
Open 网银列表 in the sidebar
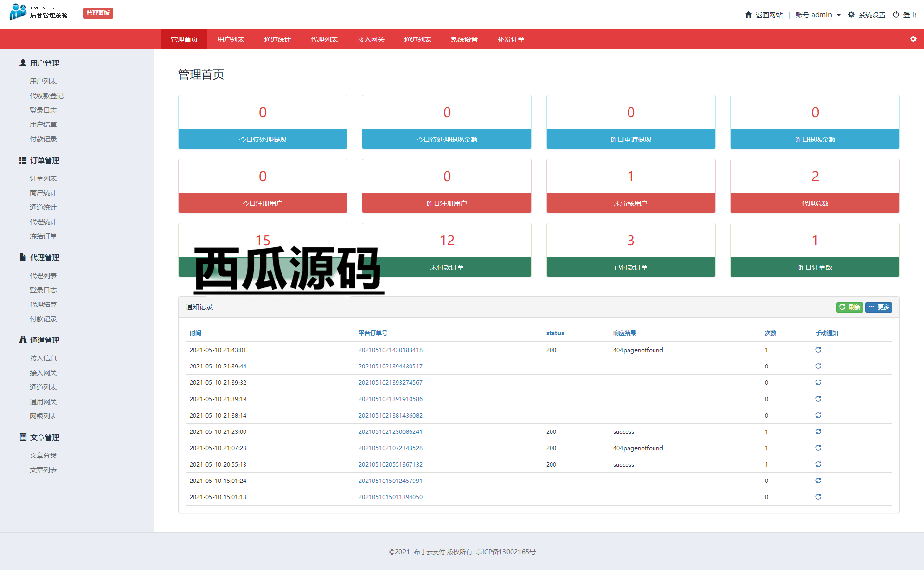coord(43,416)
